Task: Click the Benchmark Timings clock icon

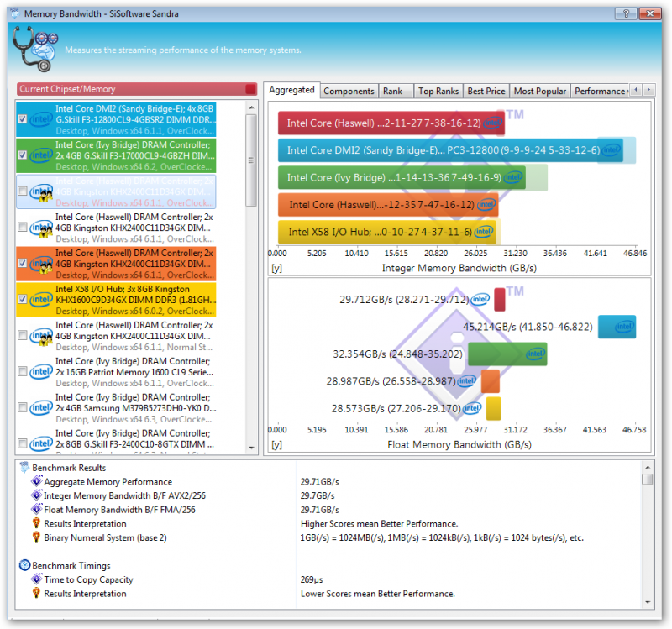Action: point(24,566)
